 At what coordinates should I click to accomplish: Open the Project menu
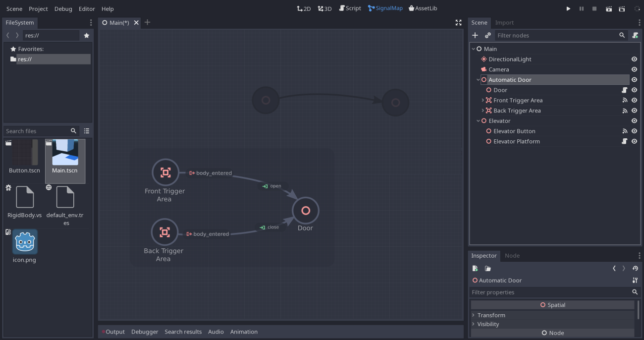coord(38,8)
